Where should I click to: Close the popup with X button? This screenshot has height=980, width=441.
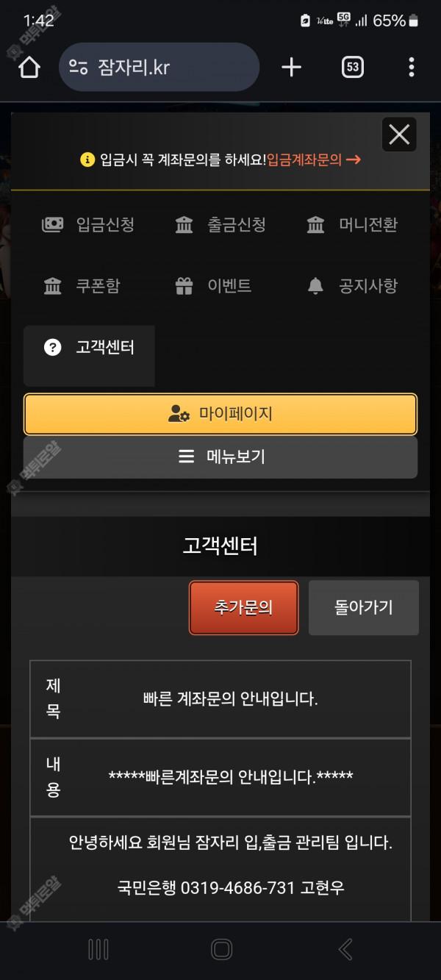399,135
